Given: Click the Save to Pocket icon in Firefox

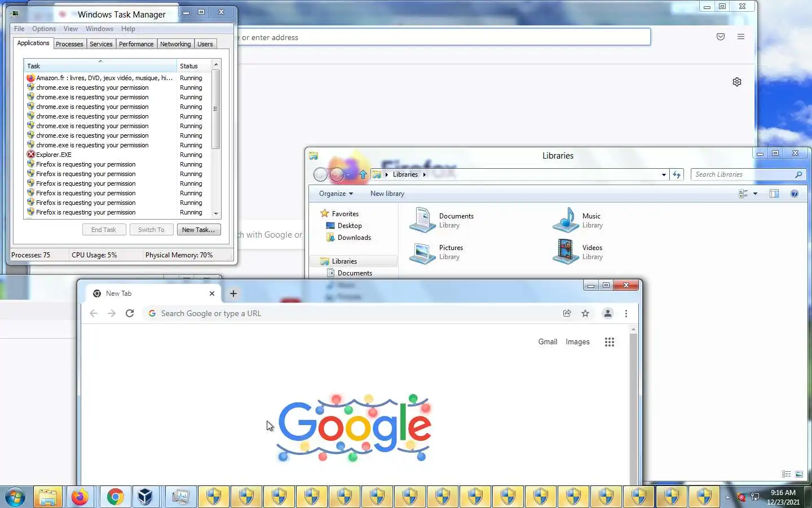Looking at the screenshot, I should point(721,37).
